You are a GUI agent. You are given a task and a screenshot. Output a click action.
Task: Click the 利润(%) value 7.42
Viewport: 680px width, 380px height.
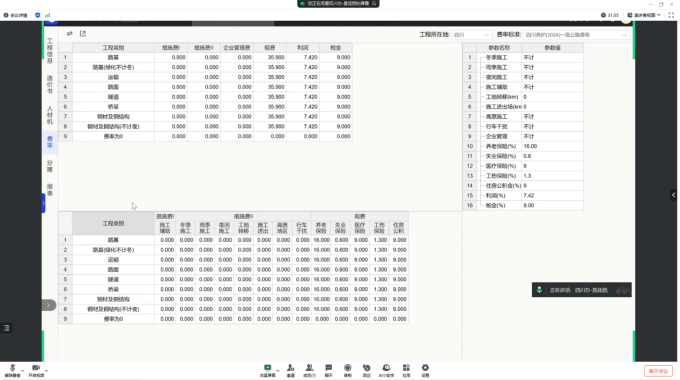(552, 196)
